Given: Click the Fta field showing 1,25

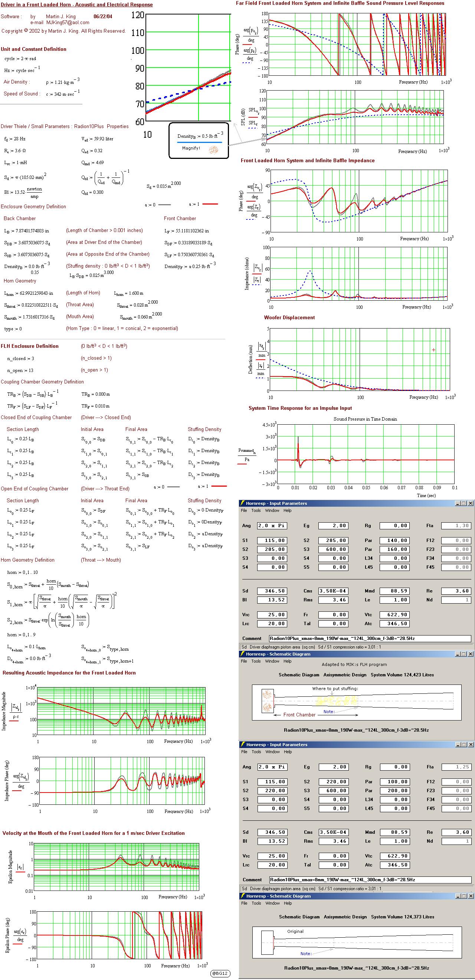Looking at the screenshot, I should [456, 767].
